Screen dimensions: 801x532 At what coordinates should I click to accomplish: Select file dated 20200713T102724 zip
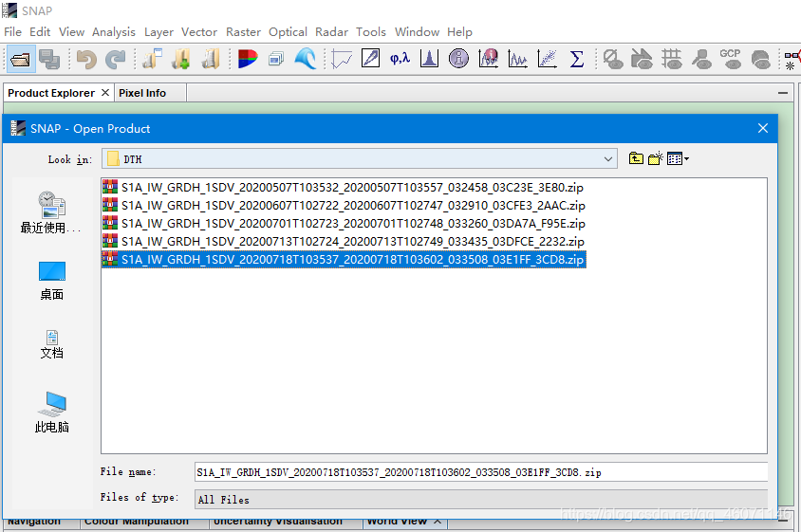click(344, 241)
